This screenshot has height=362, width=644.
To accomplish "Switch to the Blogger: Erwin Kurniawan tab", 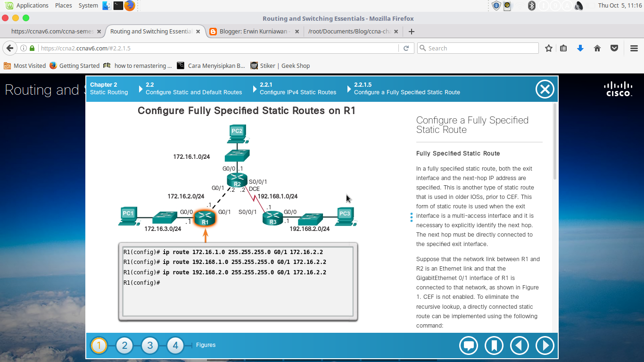I will coord(251,32).
